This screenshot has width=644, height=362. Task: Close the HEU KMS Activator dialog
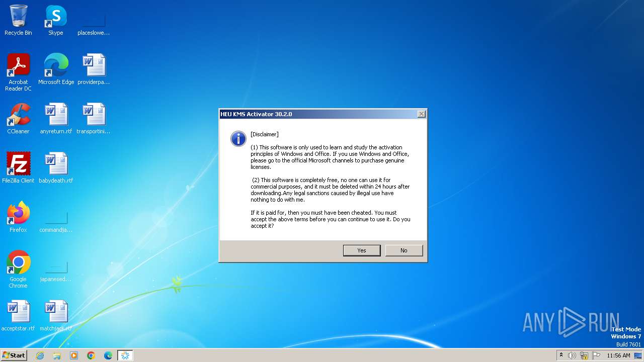coord(422,114)
